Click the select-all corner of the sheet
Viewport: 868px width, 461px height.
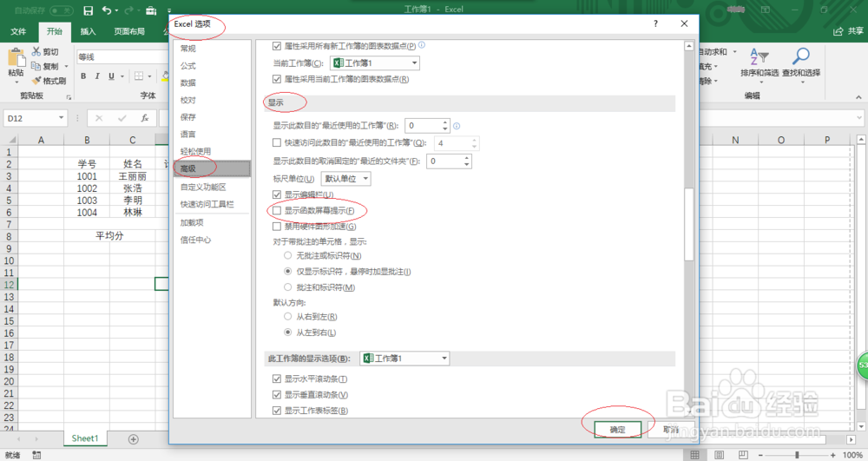10,140
